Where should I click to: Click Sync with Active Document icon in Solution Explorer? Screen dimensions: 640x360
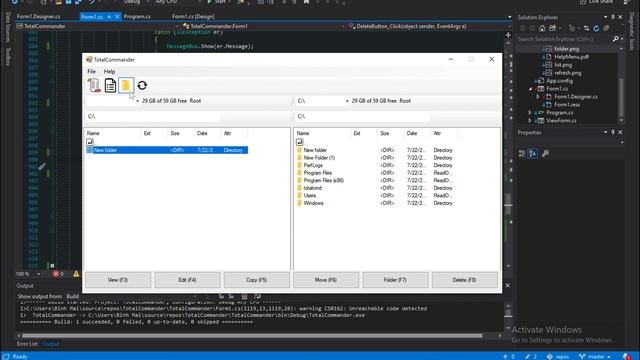click(587, 28)
